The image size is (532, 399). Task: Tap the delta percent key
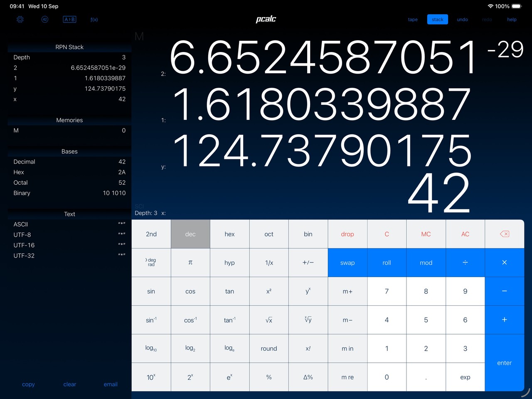point(308,377)
